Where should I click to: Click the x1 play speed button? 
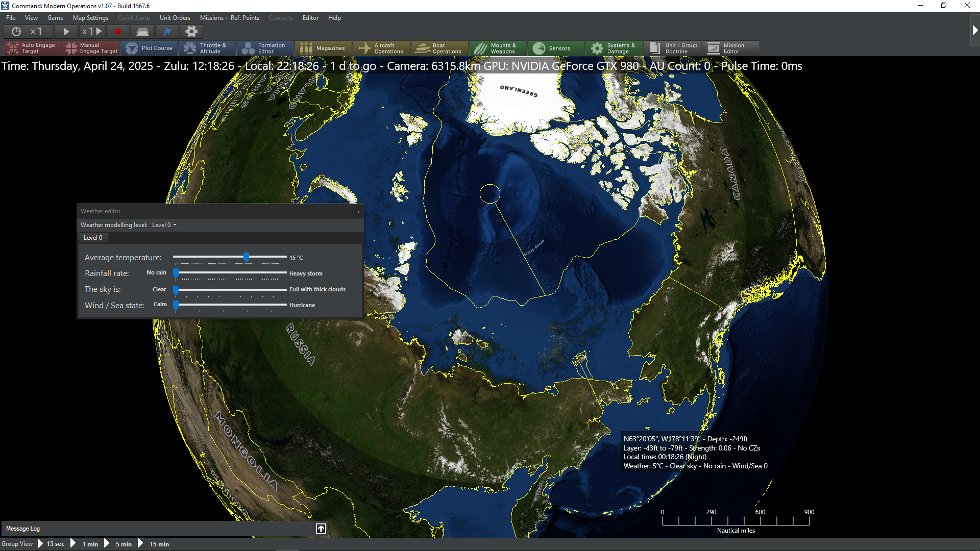click(92, 32)
